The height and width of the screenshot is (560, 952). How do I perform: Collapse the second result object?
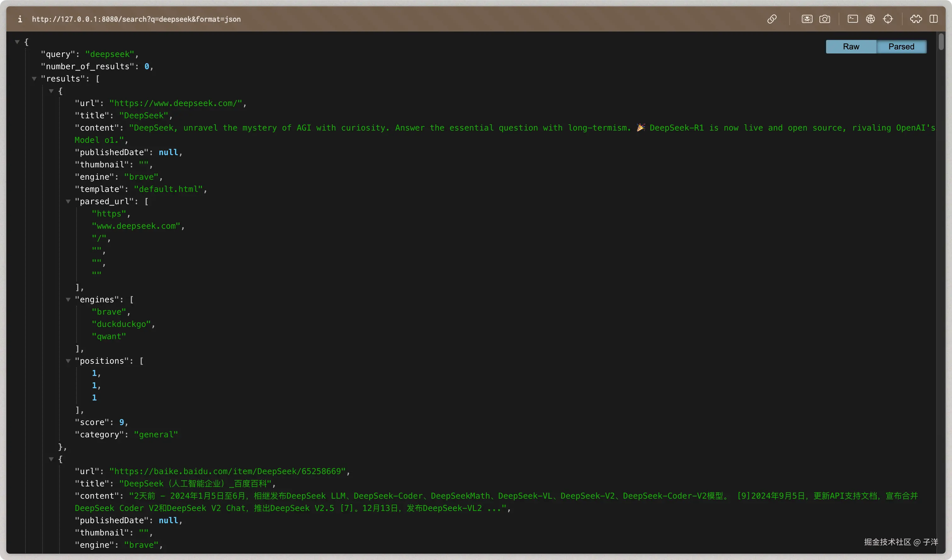[51, 459]
